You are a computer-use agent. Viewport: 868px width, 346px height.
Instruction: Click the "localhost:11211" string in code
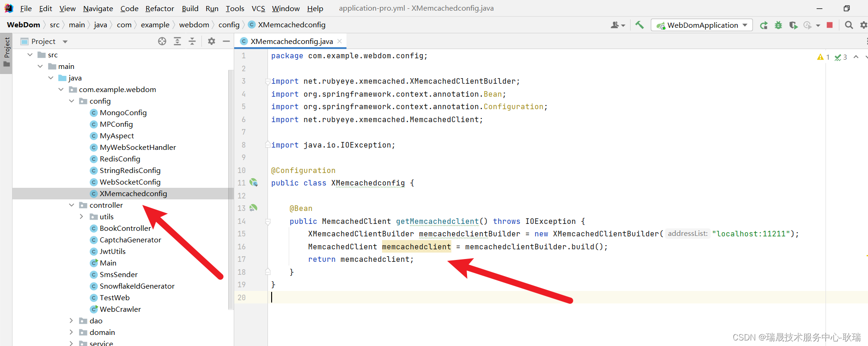(x=751, y=234)
